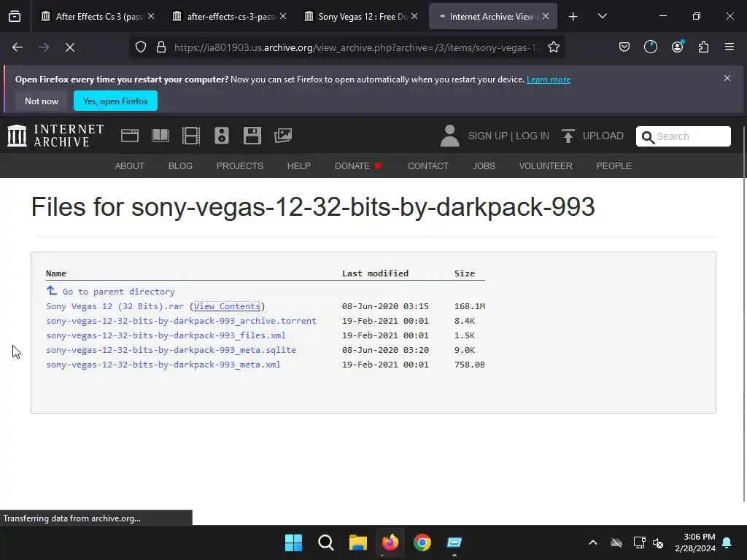This screenshot has height=560, width=747.
Task: Open the Windows Start menu
Action: click(293, 542)
